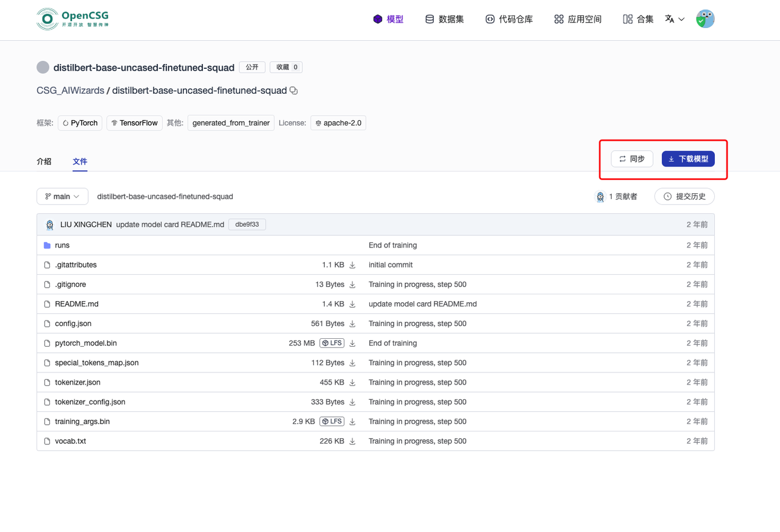Download the README.md file
The image size is (780, 532).
pyautogui.click(x=352, y=304)
